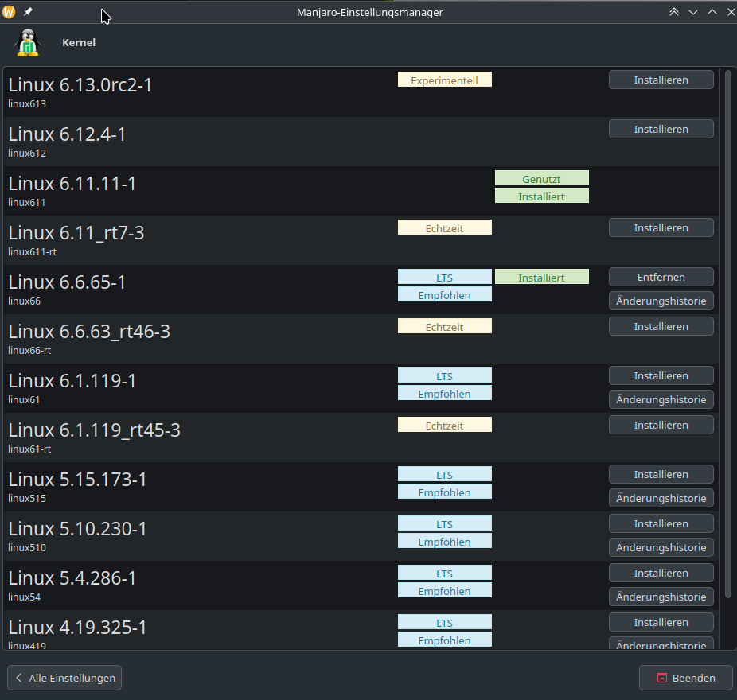Screen dimensions: 737x700
Task: Open Änderungshistorie for Linux 6.1.119-1
Action: (661, 400)
